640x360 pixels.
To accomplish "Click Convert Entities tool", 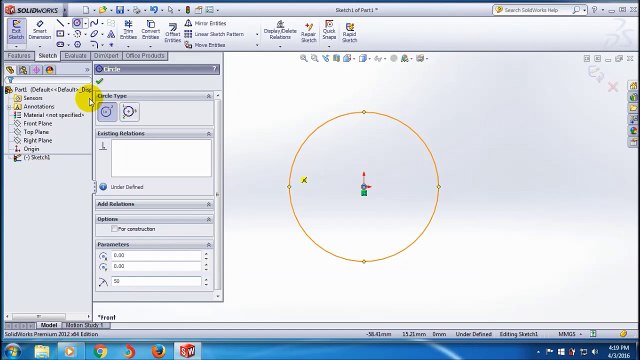I will click(x=150, y=30).
